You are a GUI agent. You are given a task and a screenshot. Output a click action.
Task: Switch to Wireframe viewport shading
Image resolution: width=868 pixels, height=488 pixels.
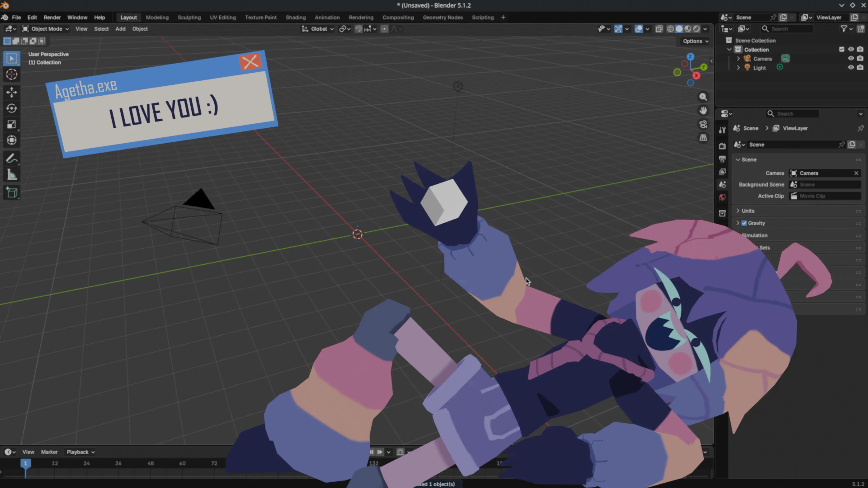671,29
